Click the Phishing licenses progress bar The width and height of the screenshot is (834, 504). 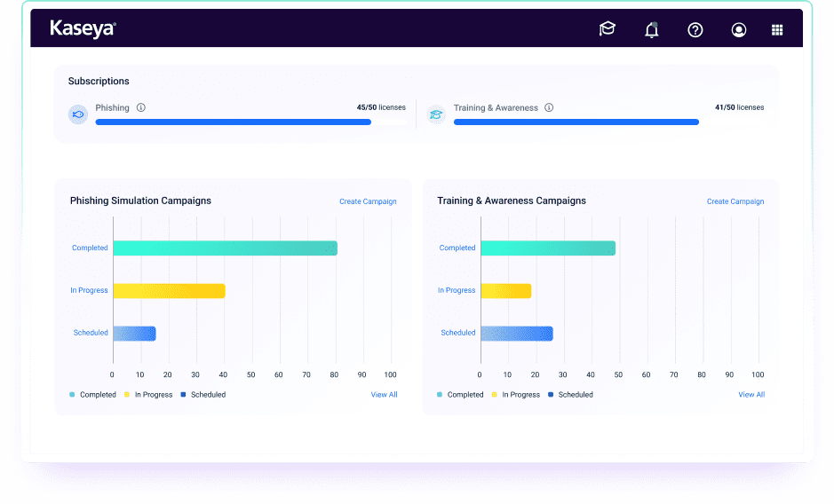click(x=250, y=122)
